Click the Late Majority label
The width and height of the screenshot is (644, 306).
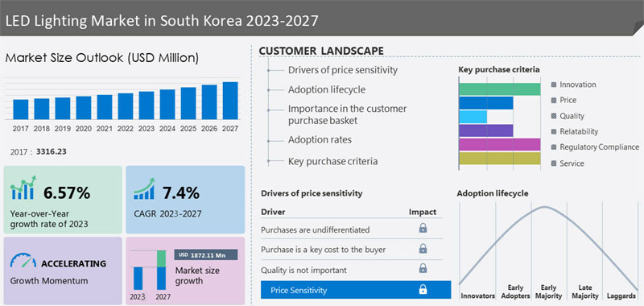coord(585,292)
